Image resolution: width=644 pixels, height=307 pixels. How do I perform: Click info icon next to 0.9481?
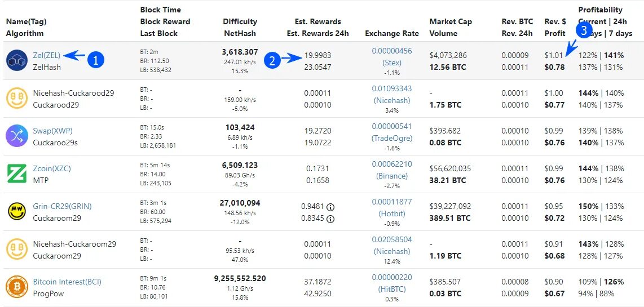tap(330, 206)
